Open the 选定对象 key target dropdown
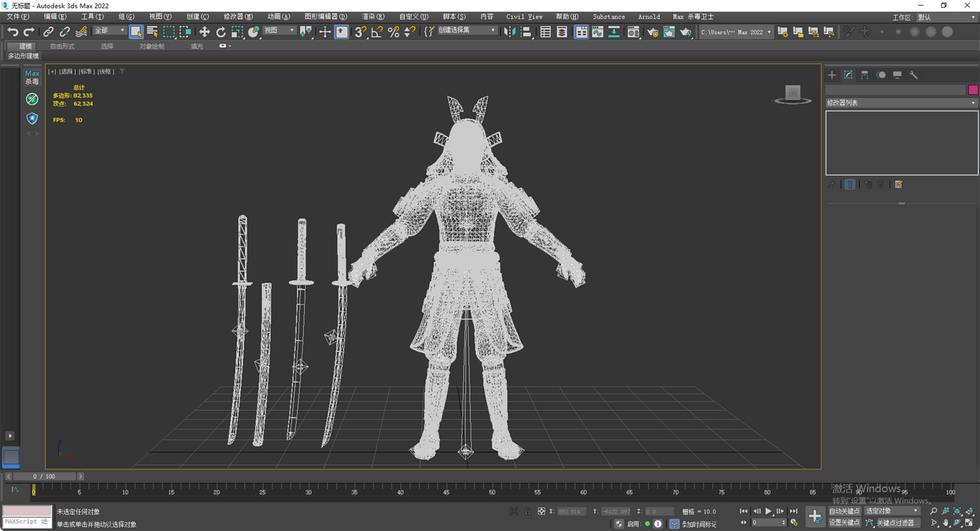980x531 pixels. click(892, 511)
